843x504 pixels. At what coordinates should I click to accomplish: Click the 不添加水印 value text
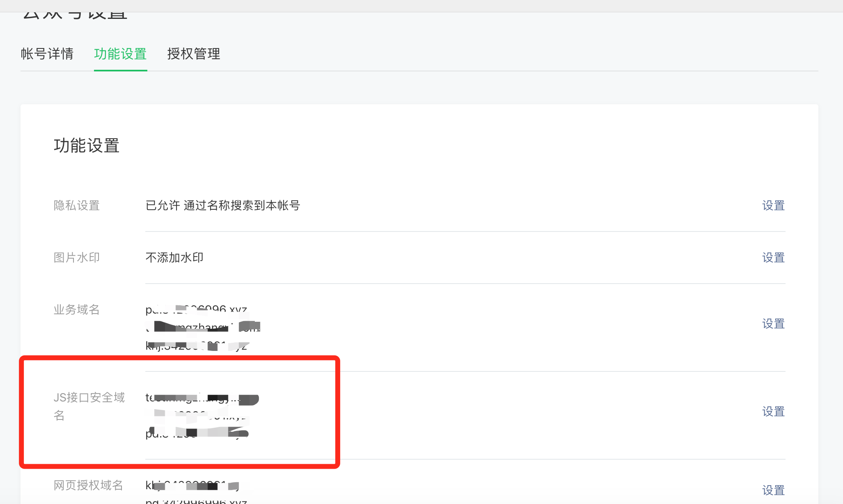pos(174,257)
